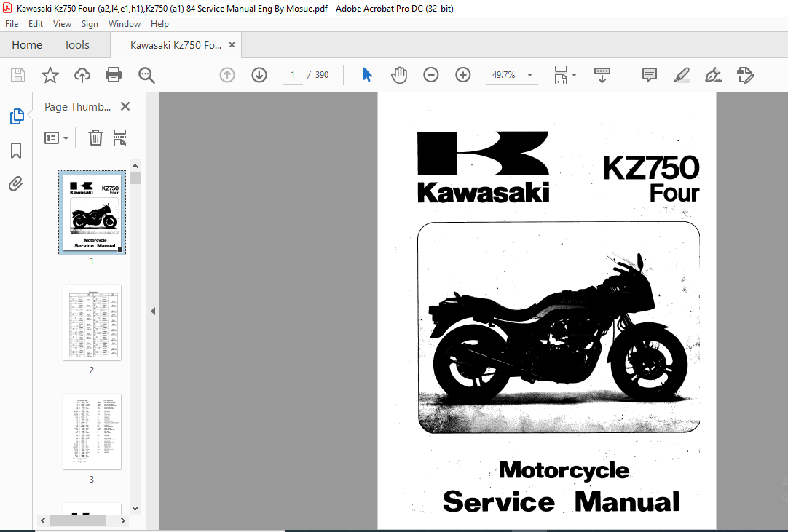Open the Help menu

click(159, 23)
